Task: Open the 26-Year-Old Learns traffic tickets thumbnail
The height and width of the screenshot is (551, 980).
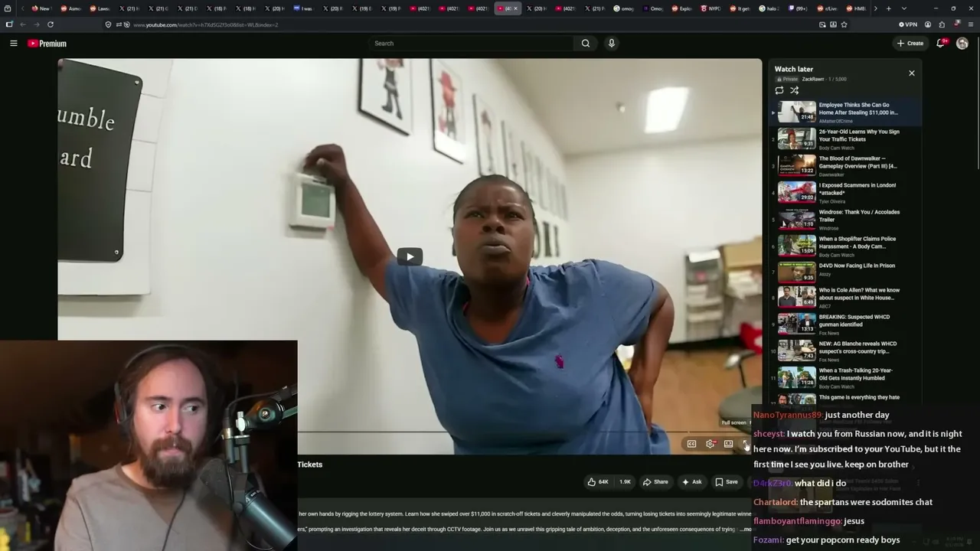Action: (x=797, y=139)
